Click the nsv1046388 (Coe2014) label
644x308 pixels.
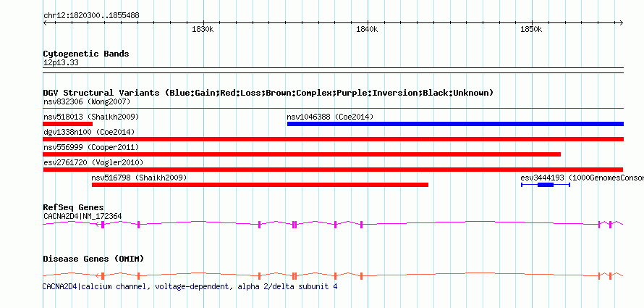(x=330, y=117)
